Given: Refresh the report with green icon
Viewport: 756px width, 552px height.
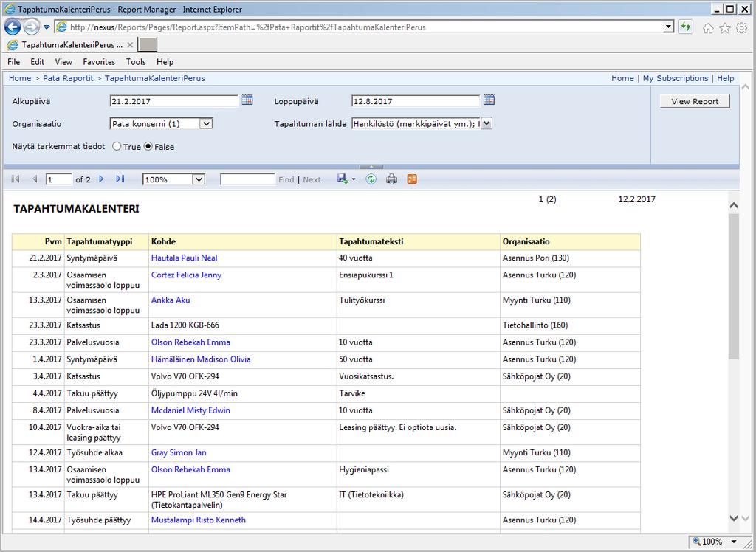Looking at the screenshot, I should point(371,179).
